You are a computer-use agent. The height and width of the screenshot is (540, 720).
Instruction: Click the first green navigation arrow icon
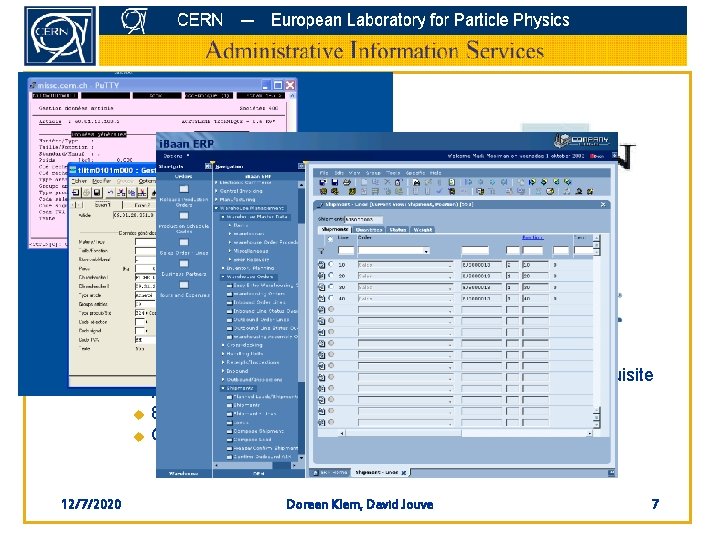pyautogui.click(x=532, y=182)
